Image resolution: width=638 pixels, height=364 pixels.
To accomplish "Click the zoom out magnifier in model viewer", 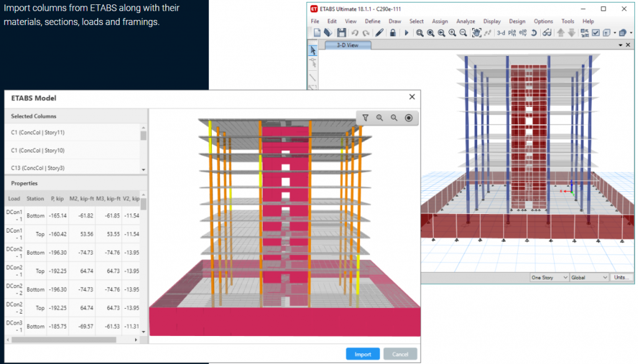I will click(x=394, y=118).
